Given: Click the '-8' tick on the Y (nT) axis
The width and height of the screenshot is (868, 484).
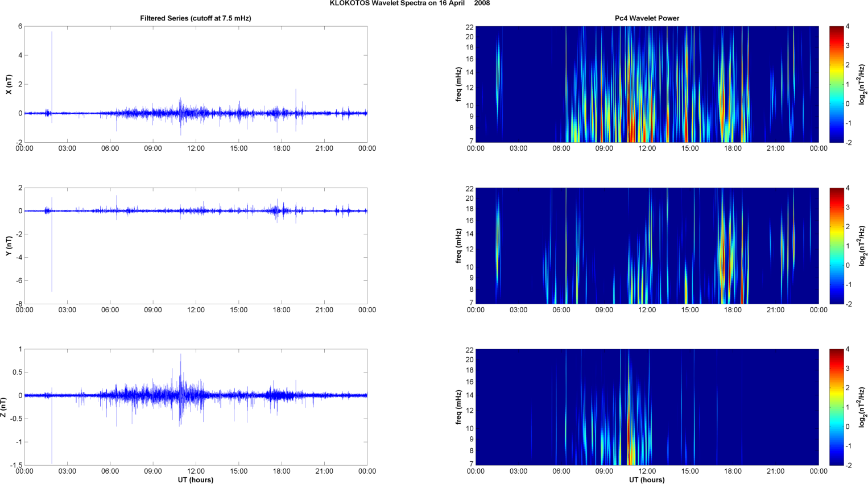Looking at the screenshot, I should pos(19,304).
